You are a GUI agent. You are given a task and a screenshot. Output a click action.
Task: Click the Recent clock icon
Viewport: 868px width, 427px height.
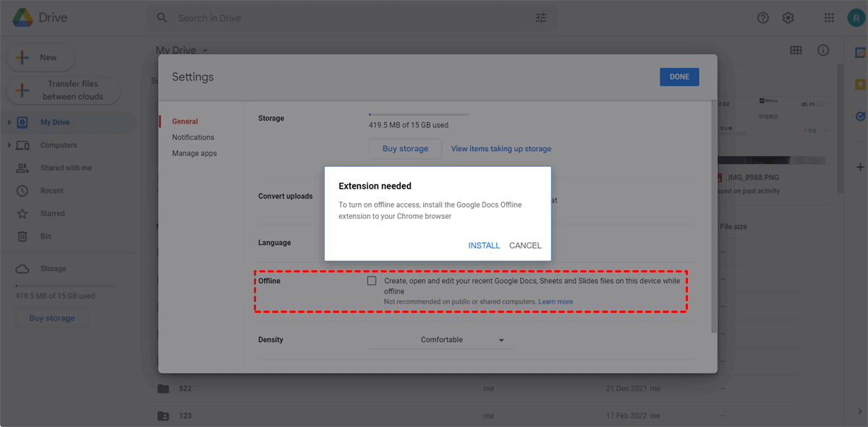click(22, 191)
